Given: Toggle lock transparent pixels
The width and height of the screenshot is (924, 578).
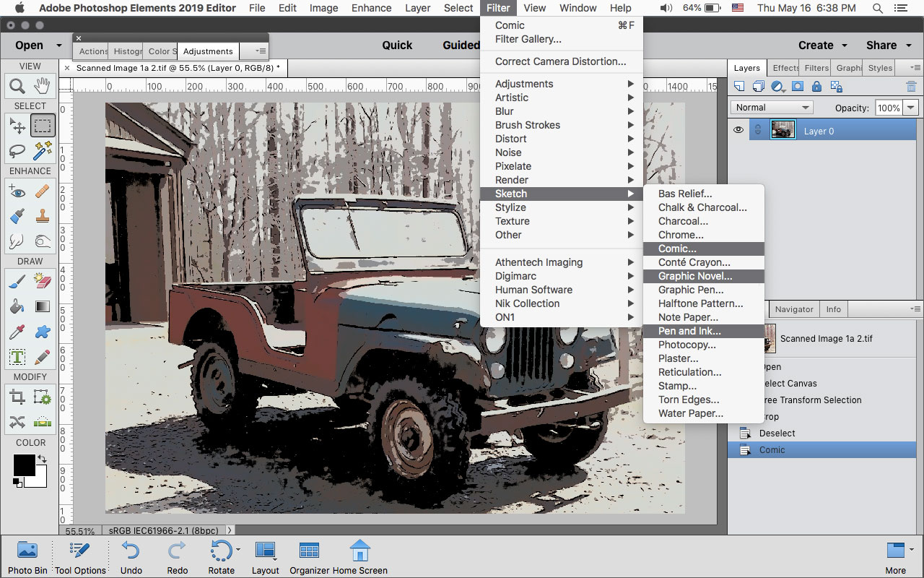Looking at the screenshot, I should (x=837, y=86).
